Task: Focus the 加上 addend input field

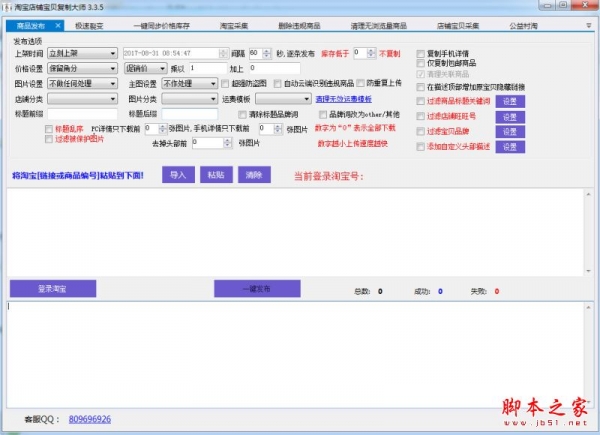Action: [x=274, y=68]
